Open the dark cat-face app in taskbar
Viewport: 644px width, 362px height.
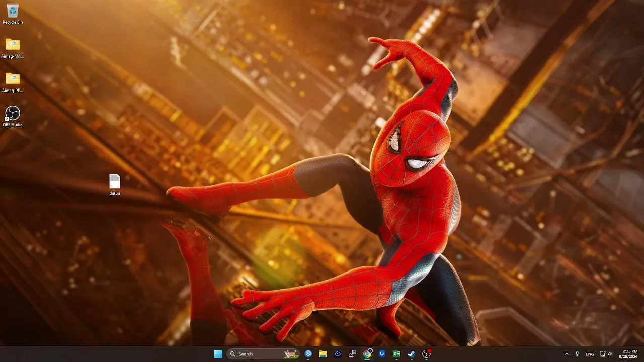coord(338,354)
